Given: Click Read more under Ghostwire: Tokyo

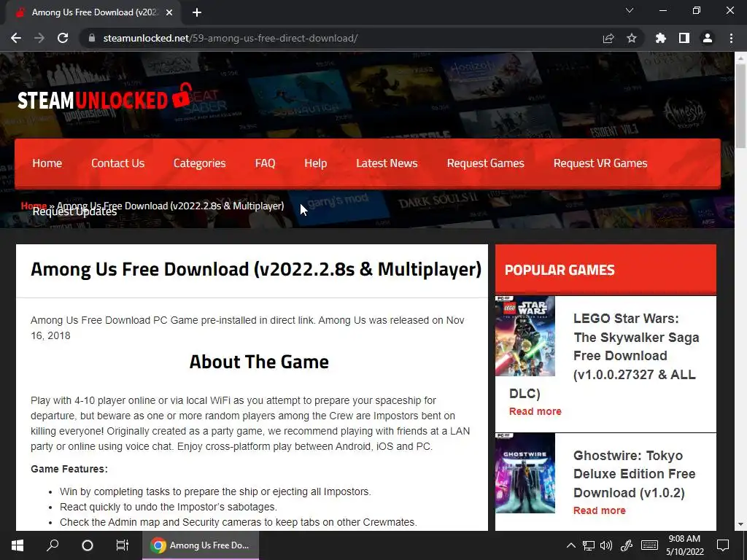Looking at the screenshot, I should coord(600,510).
